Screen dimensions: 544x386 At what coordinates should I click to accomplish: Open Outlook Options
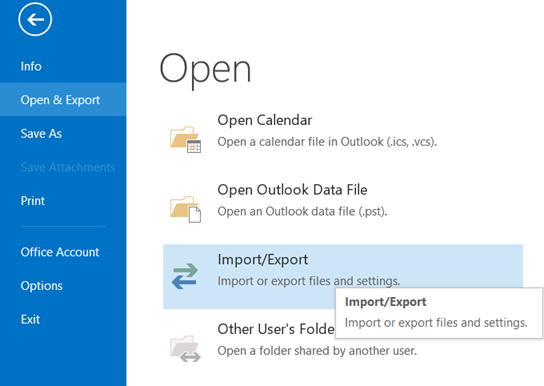41,286
